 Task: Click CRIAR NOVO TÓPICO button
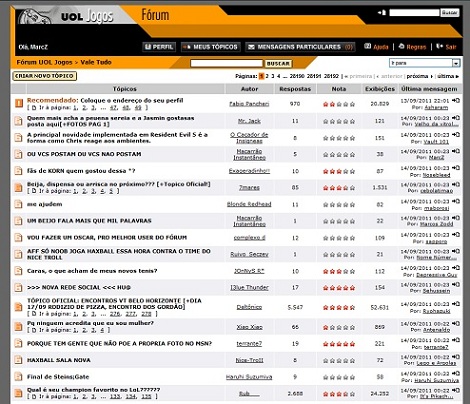click(45, 76)
